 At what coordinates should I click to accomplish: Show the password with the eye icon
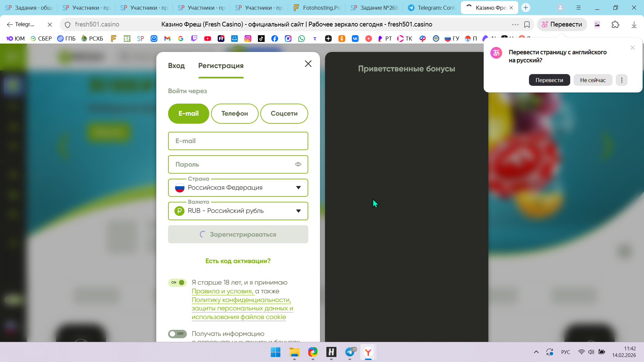click(298, 164)
